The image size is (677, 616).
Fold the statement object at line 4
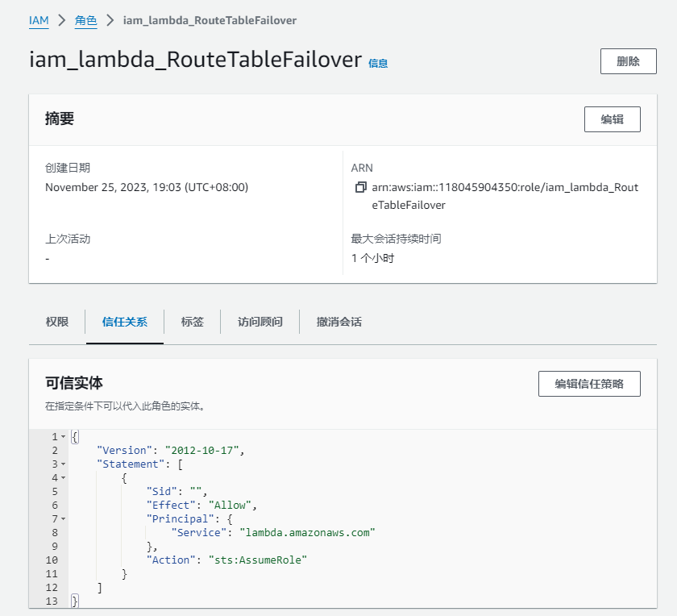tap(64, 478)
